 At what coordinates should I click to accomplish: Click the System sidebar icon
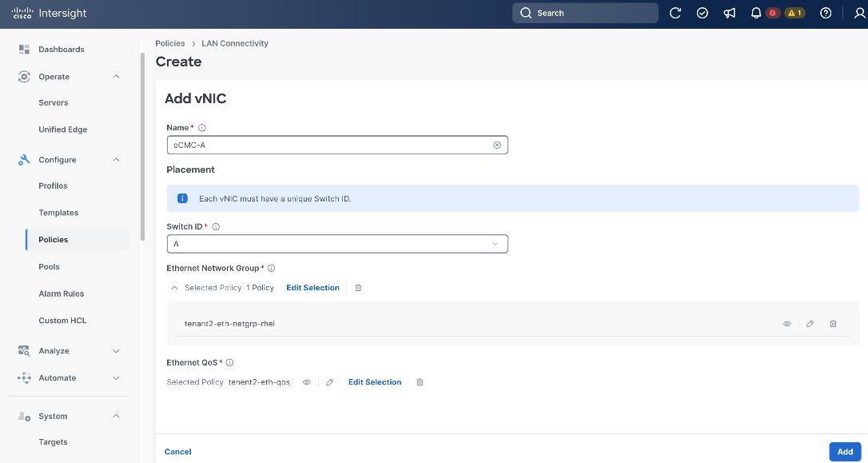tap(24, 416)
